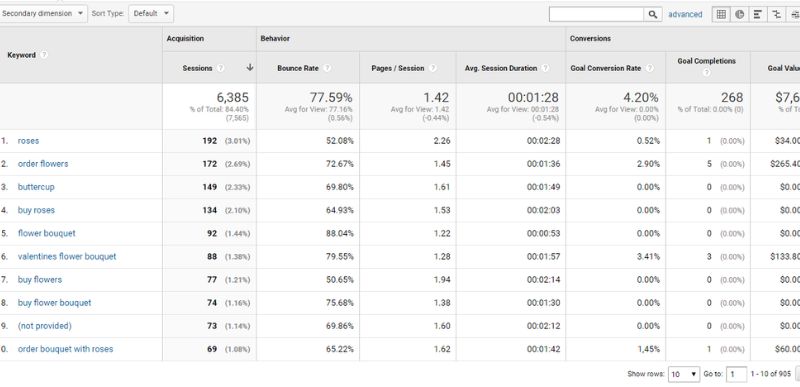Click the Behavior column group header
The width and height of the screenshot is (800, 387).
coord(275,39)
